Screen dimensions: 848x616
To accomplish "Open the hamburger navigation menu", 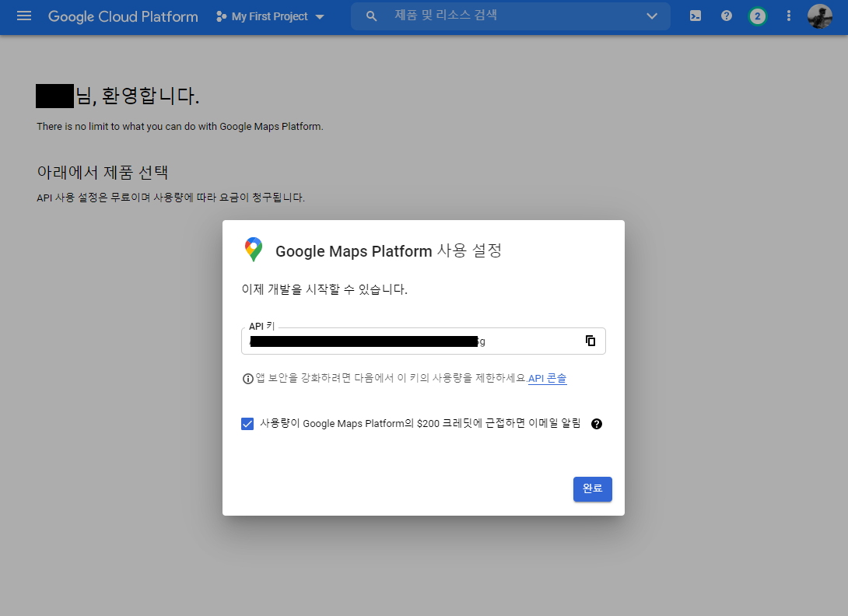I will pos(24,16).
